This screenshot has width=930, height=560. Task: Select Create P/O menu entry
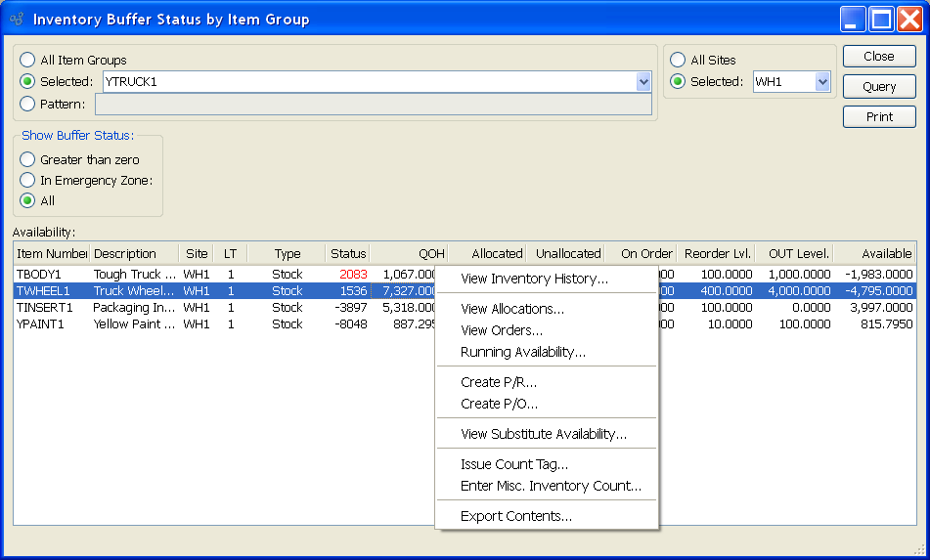coord(499,405)
